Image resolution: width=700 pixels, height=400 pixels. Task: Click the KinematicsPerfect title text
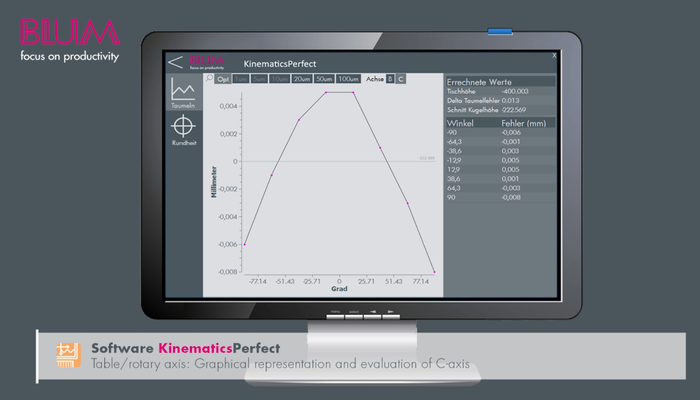(x=279, y=64)
